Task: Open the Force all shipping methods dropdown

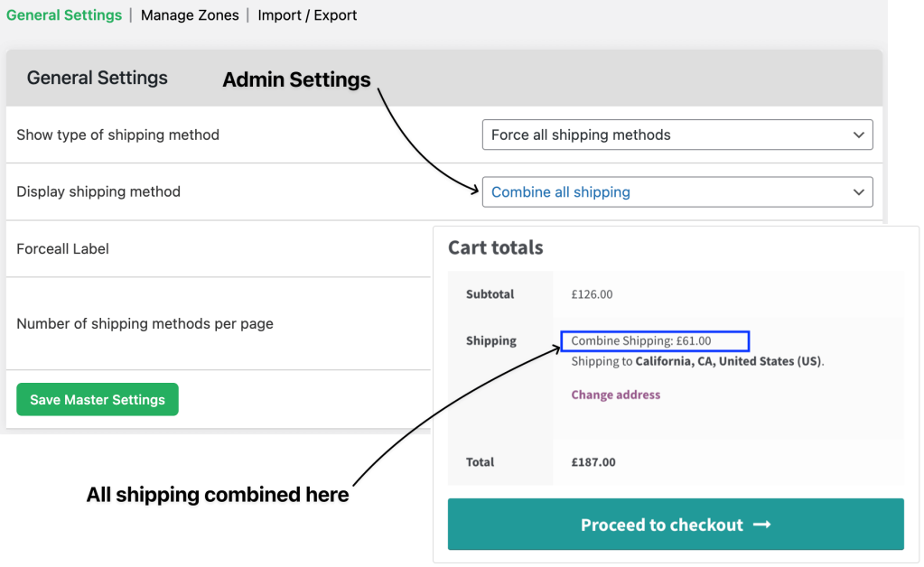Action: tap(677, 135)
